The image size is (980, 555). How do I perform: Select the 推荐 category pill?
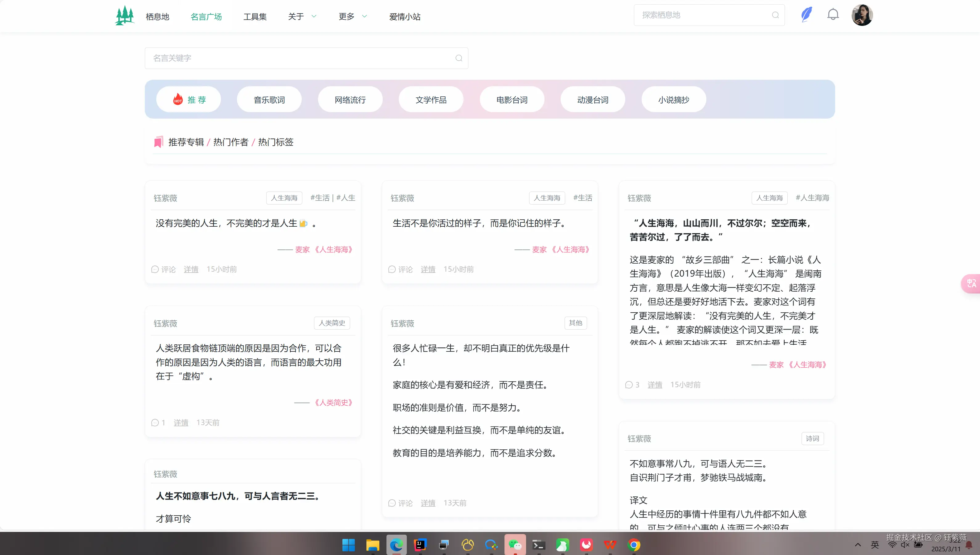tap(188, 99)
